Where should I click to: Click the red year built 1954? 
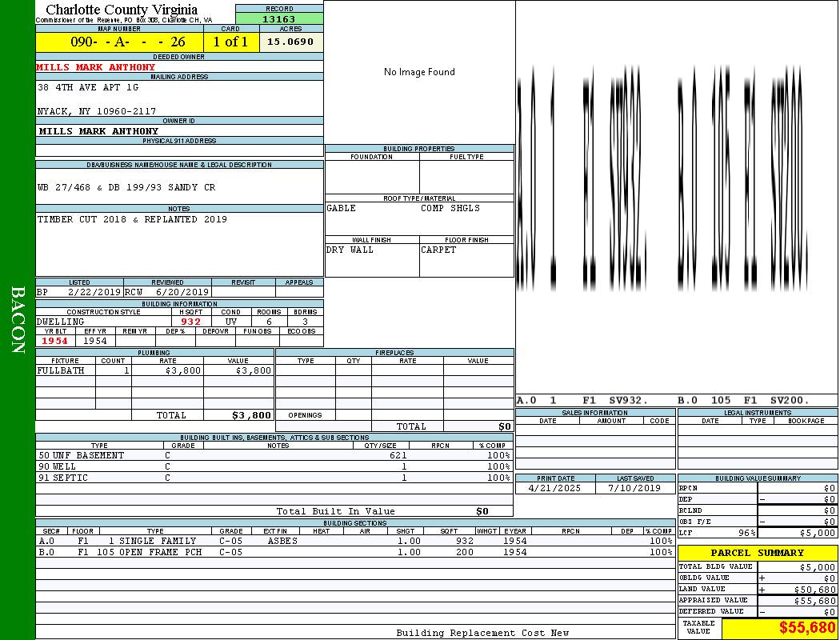[55, 341]
